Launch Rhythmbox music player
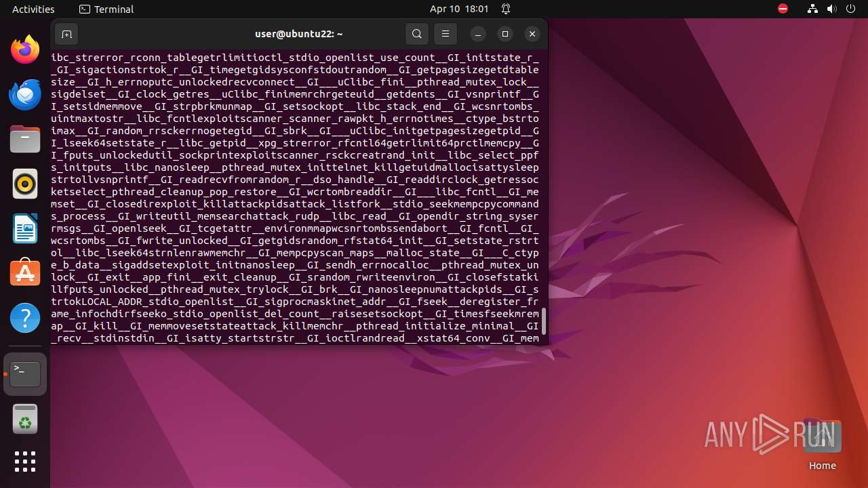 point(25,184)
